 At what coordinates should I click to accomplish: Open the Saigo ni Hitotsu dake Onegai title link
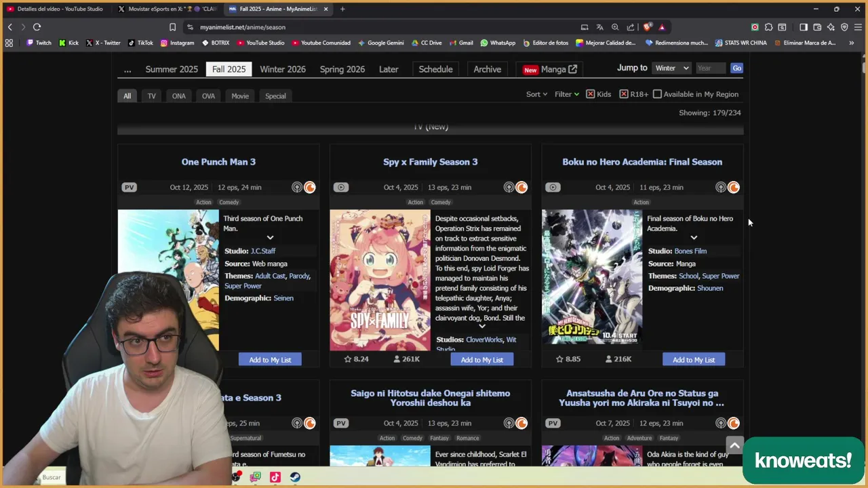[431, 398]
